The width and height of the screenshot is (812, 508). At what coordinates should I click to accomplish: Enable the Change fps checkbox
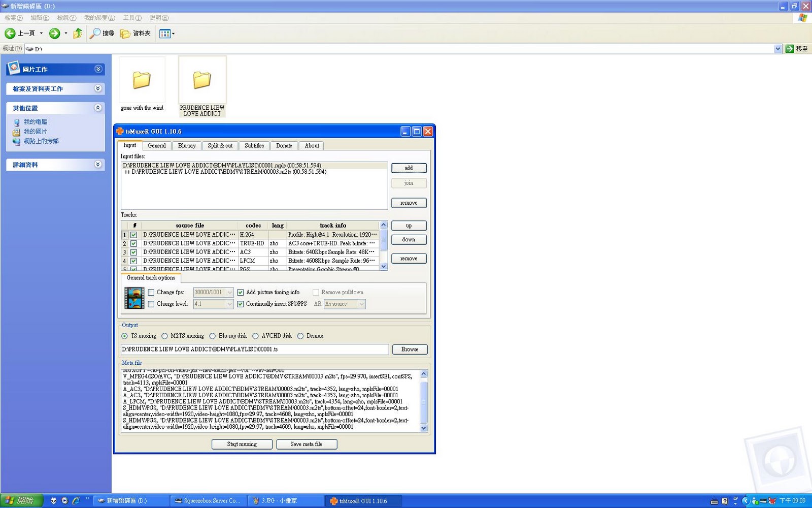151,292
